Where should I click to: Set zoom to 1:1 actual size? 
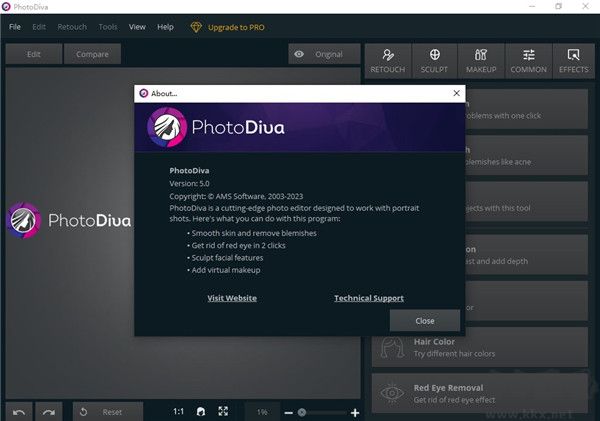[178, 411]
